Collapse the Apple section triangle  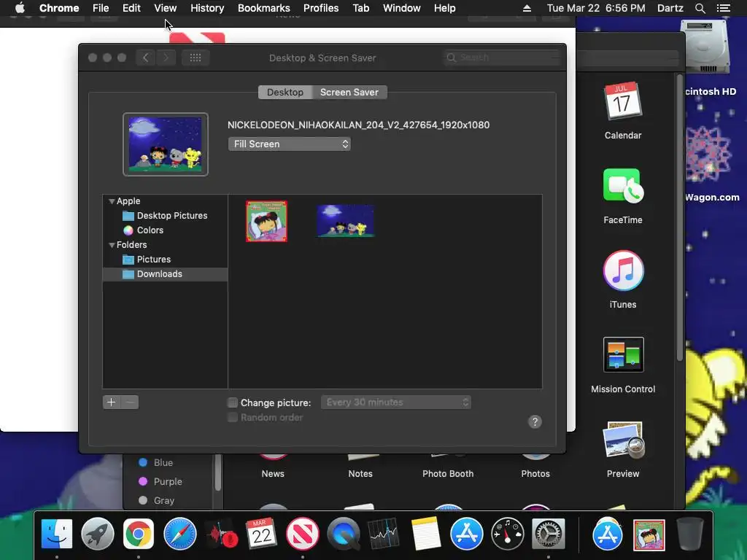pyautogui.click(x=112, y=201)
